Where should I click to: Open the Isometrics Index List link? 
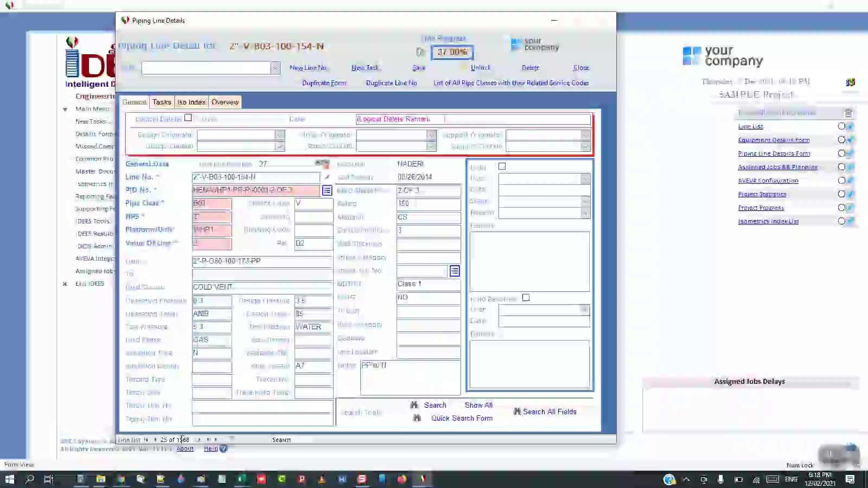click(x=768, y=221)
